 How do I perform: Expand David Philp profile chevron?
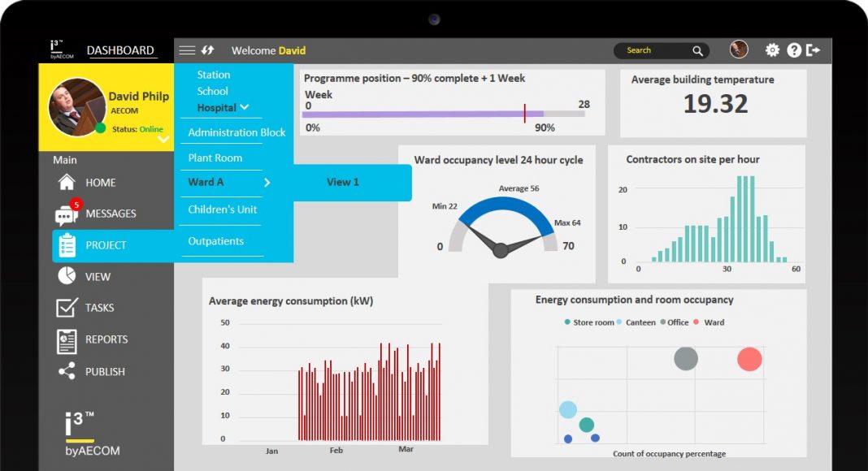click(163, 139)
